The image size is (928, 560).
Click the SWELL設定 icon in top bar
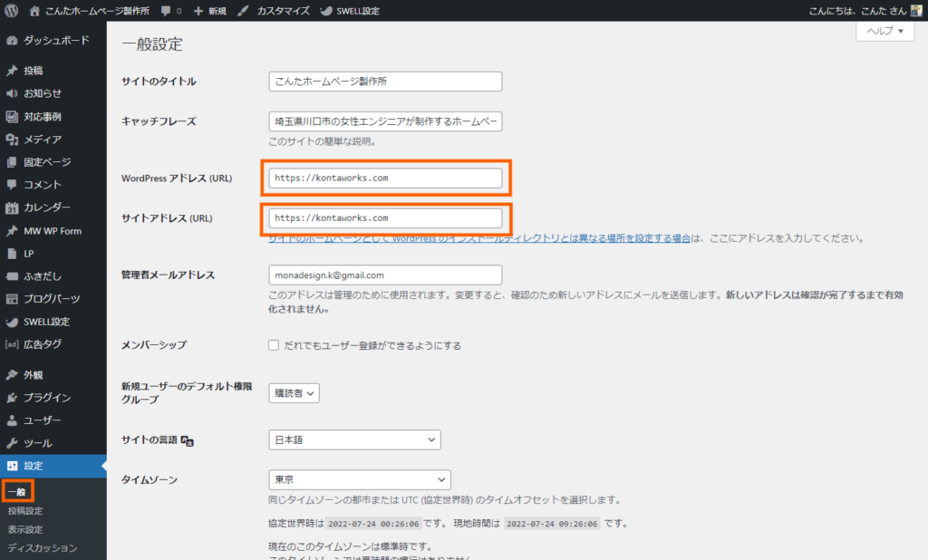[326, 11]
